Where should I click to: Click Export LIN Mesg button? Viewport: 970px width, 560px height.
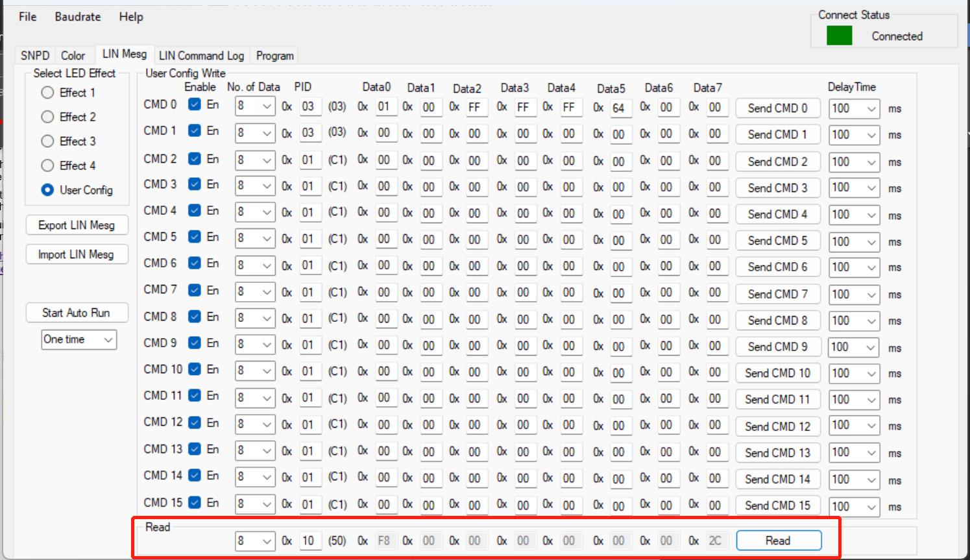pos(77,225)
